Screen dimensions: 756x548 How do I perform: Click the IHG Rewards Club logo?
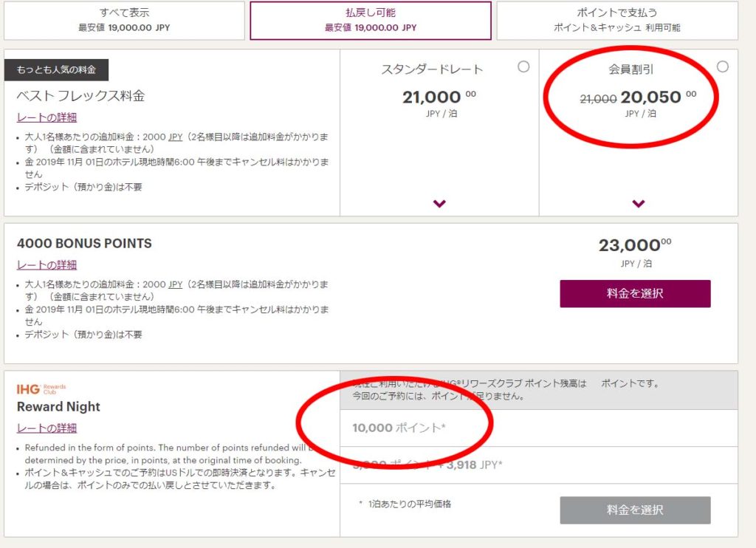point(41,388)
